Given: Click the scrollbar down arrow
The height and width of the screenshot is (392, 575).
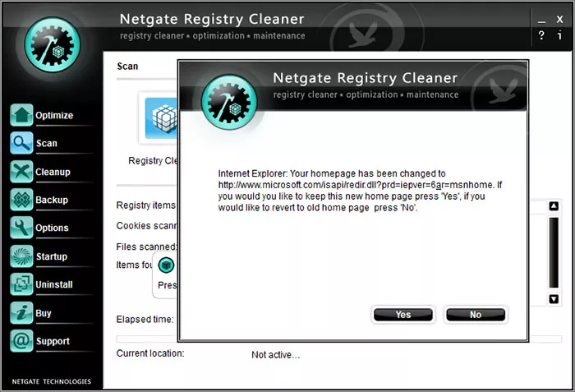Looking at the screenshot, I should (554, 299).
